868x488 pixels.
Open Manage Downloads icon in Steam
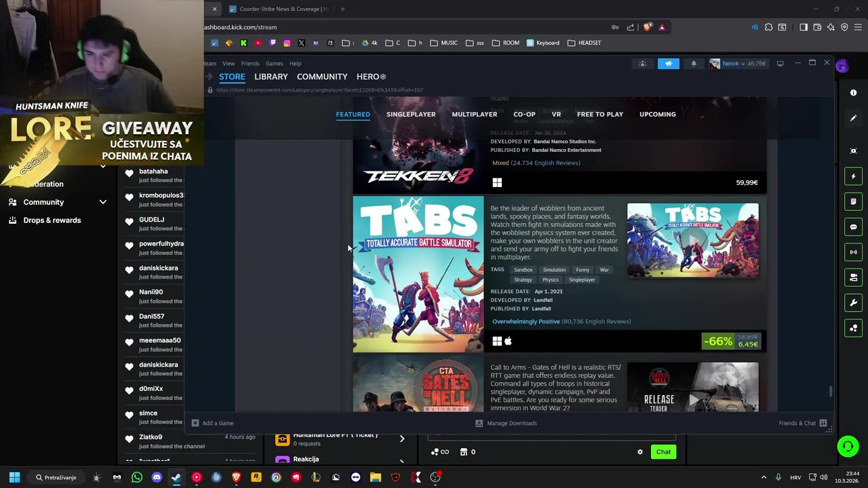pyautogui.click(x=479, y=423)
